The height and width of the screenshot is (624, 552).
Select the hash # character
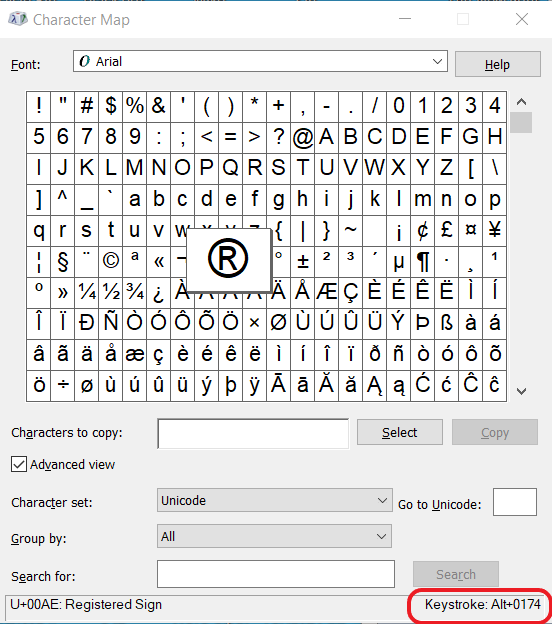pos(87,106)
